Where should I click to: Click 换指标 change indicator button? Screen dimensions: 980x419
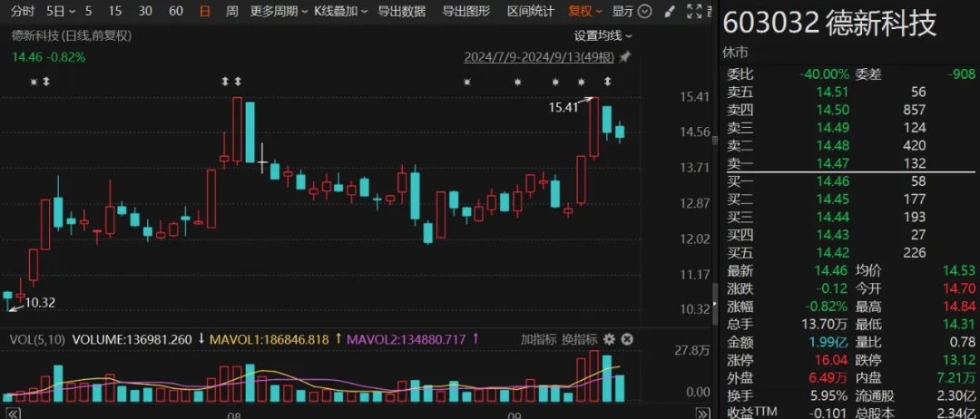click(x=579, y=339)
